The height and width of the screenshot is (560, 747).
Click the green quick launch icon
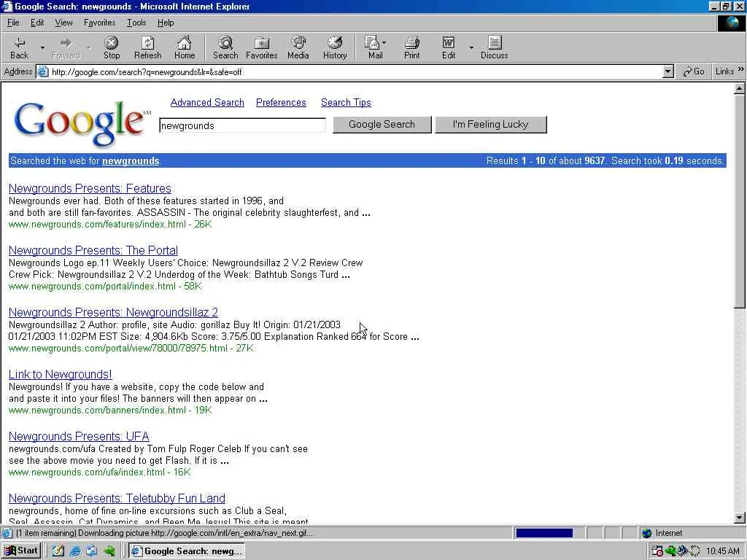click(109, 551)
